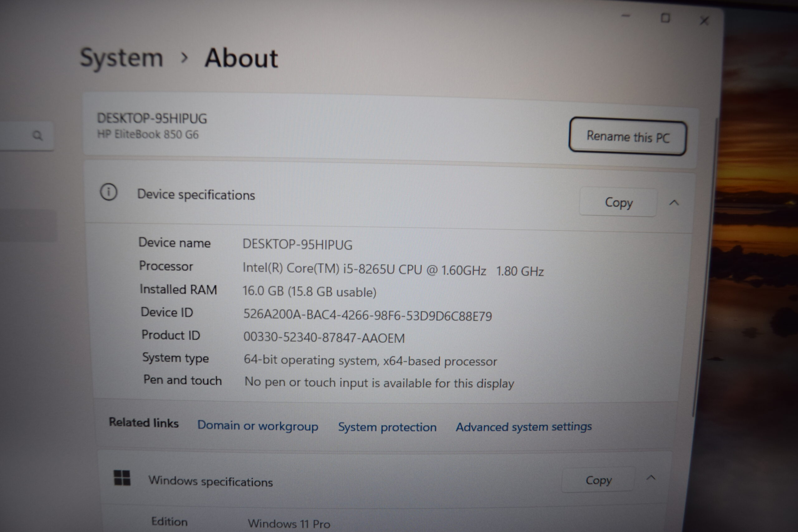Select the Product ID 00330-52340-87847-AAOEM
Screen dimensions: 798x532
[x=324, y=338]
